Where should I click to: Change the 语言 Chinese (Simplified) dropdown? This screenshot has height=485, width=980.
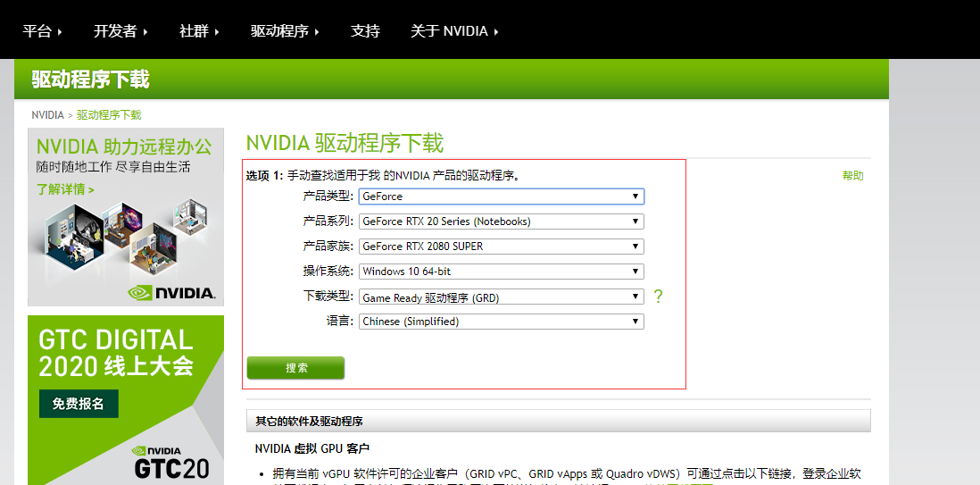tap(501, 322)
